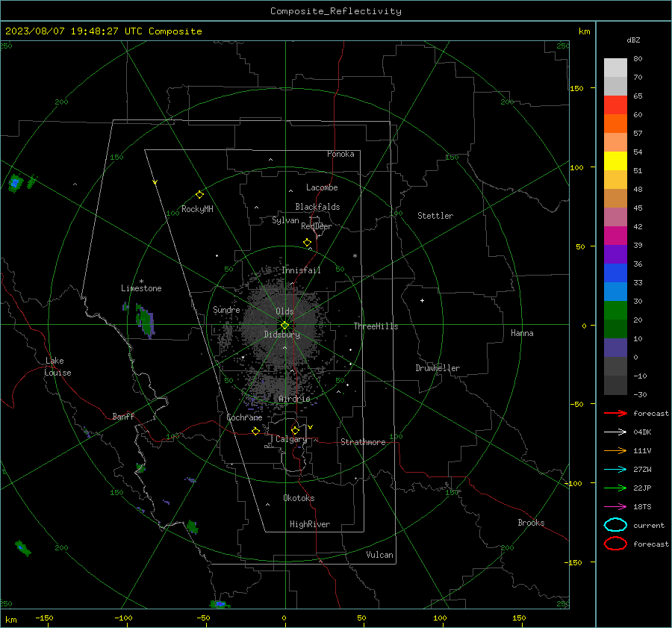Click the dBZ legend heading
Viewport: 672px width, 628px height.
point(633,40)
